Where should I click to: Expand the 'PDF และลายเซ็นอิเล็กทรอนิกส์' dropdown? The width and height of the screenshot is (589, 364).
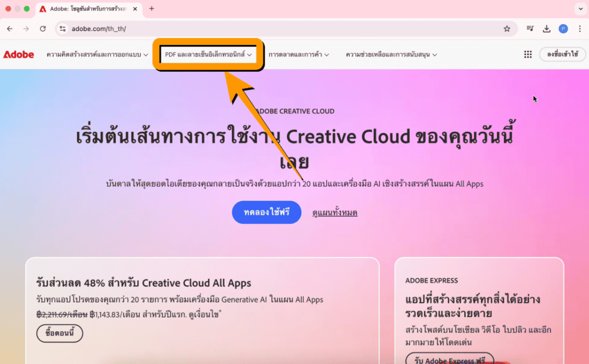click(208, 55)
